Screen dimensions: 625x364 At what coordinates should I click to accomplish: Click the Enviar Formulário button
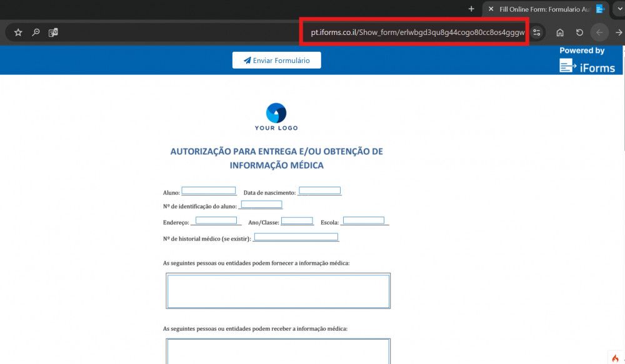pyautogui.click(x=276, y=61)
